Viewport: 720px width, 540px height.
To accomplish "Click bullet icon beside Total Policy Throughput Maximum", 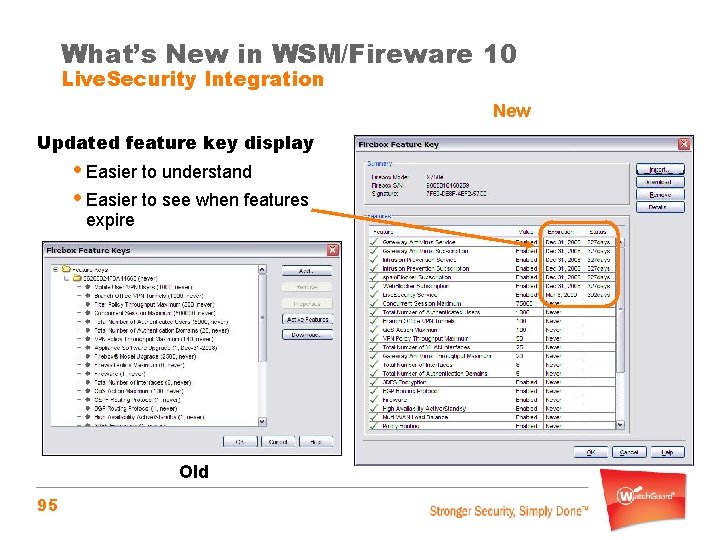I will 88,304.
